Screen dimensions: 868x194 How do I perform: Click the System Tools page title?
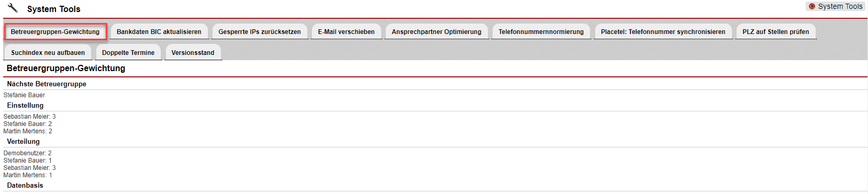click(x=54, y=9)
